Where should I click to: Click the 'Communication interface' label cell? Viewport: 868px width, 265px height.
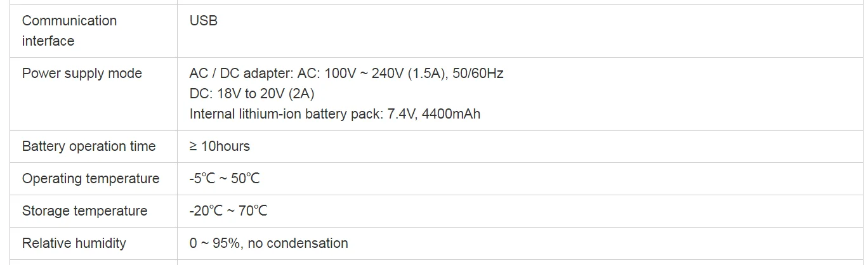point(93,30)
